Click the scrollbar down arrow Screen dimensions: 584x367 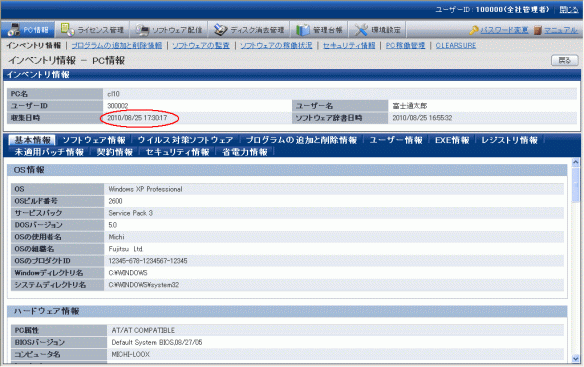(575, 359)
